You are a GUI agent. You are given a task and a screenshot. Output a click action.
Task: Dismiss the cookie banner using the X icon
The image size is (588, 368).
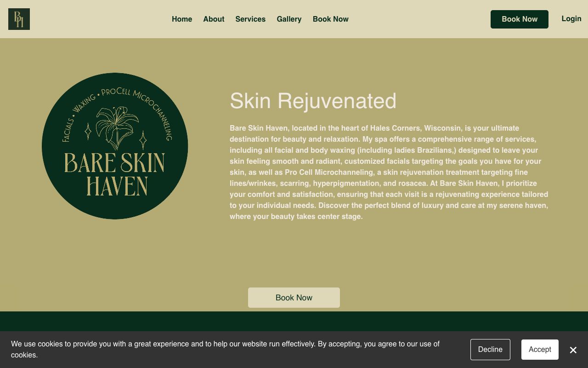[573, 350]
